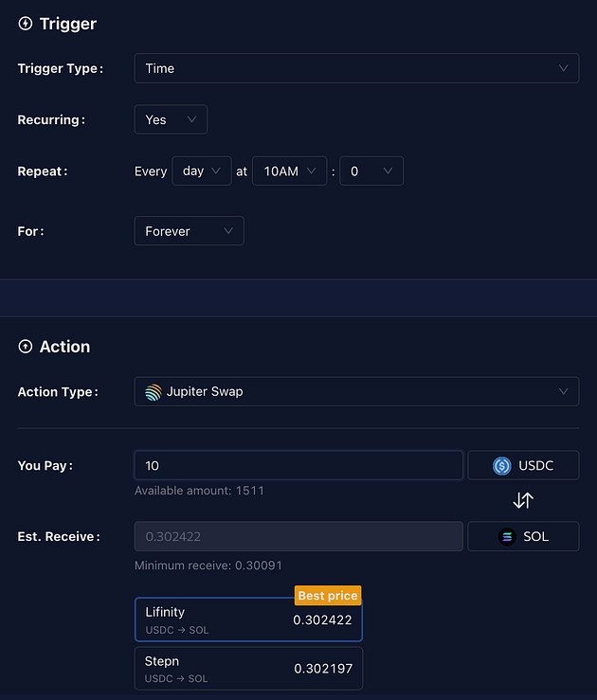597x700 pixels.
Task: Open the Action Type Jupiter Swap dropdown
Action: click(x=356, y=391)
